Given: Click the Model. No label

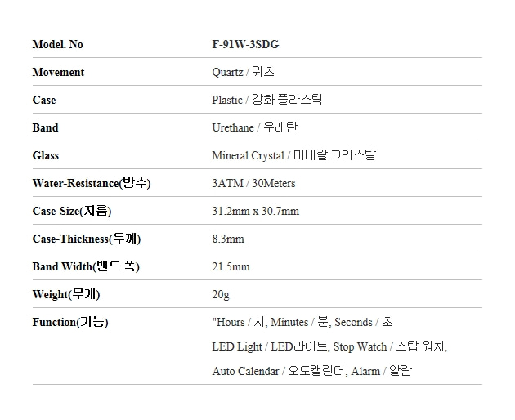Looking at the screenshot, I should coord(57,44).
